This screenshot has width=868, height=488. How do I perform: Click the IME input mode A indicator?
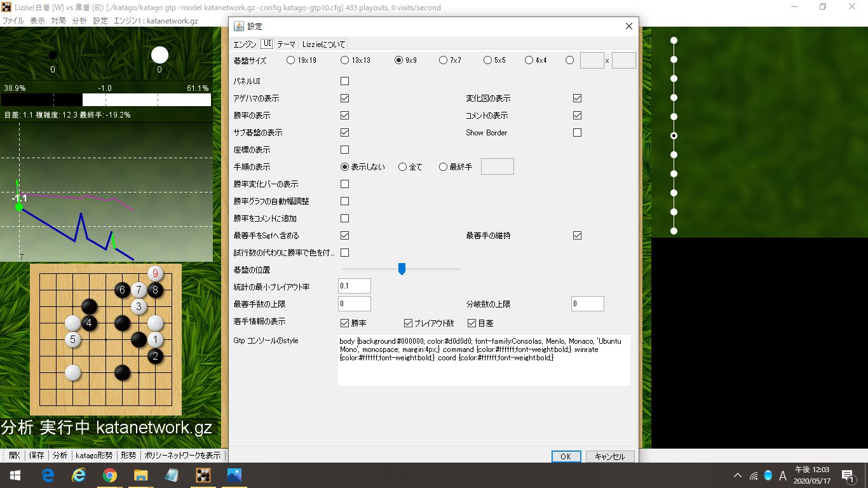tap(783, 475)
